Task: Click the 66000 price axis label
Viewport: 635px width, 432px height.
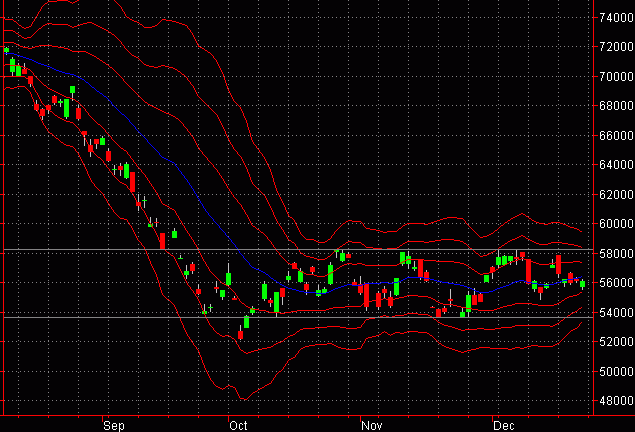Action: click(616, 135)
